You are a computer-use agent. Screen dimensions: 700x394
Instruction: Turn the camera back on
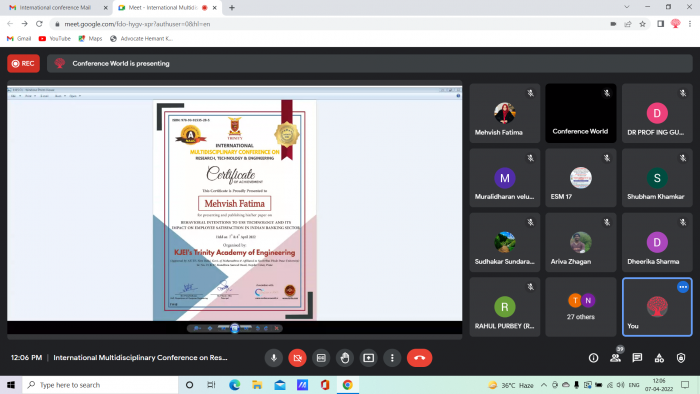tap(297, 358)
